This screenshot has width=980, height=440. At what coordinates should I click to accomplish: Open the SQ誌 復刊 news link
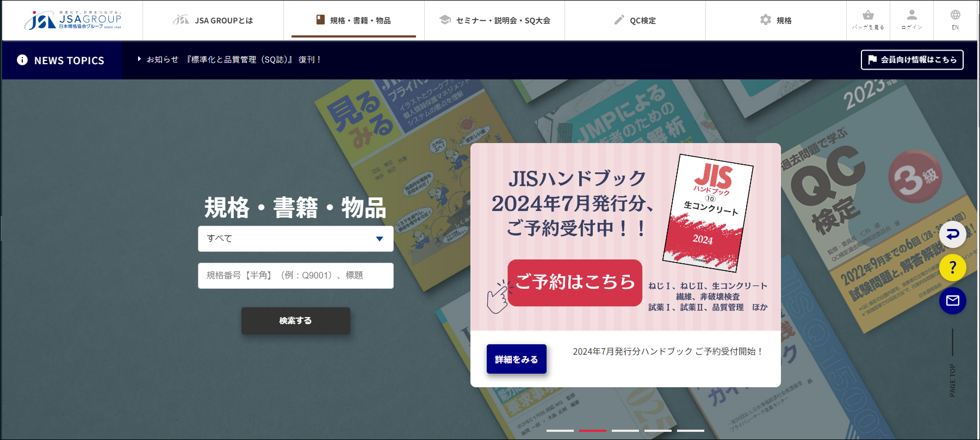coord(234,59)
